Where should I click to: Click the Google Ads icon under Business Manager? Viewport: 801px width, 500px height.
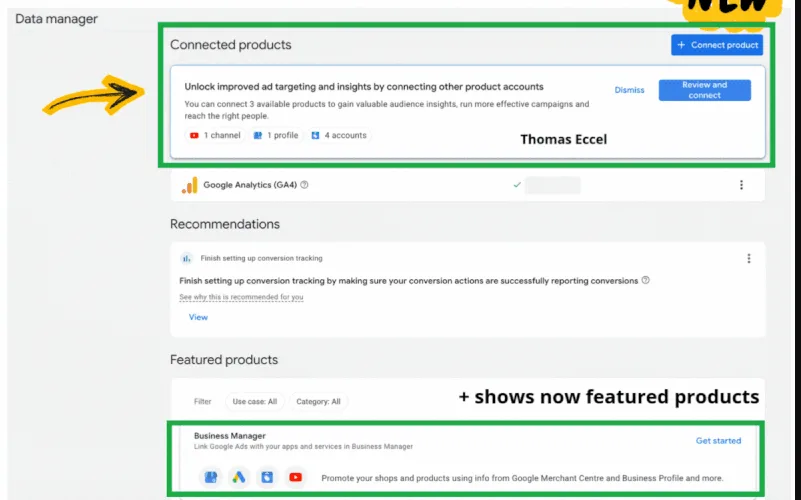pyautogui.click(x=239, y=478)
